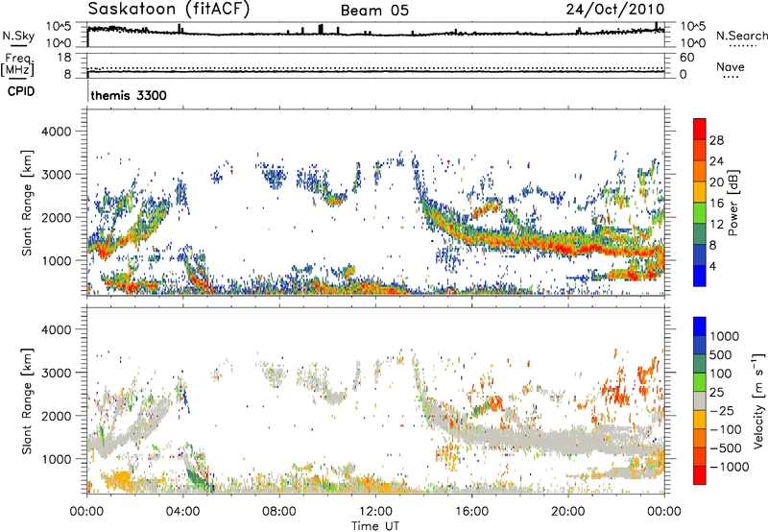Click the left '10^5' noise axis tick

click(59, 26)
